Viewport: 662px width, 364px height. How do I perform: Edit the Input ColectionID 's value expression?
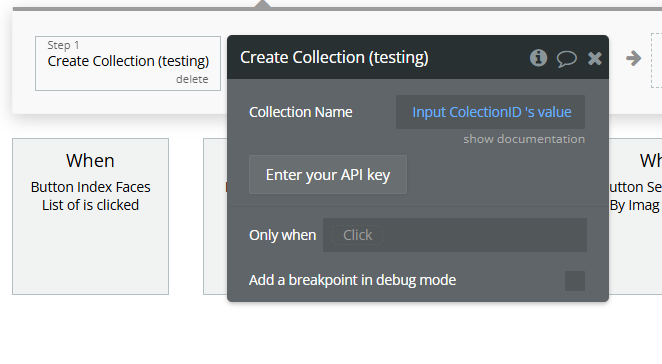click(x=491, y=112)
